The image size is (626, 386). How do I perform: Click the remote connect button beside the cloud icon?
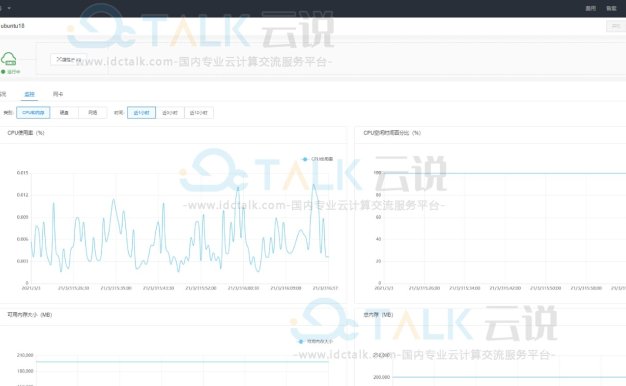click(x=68, y=59)
